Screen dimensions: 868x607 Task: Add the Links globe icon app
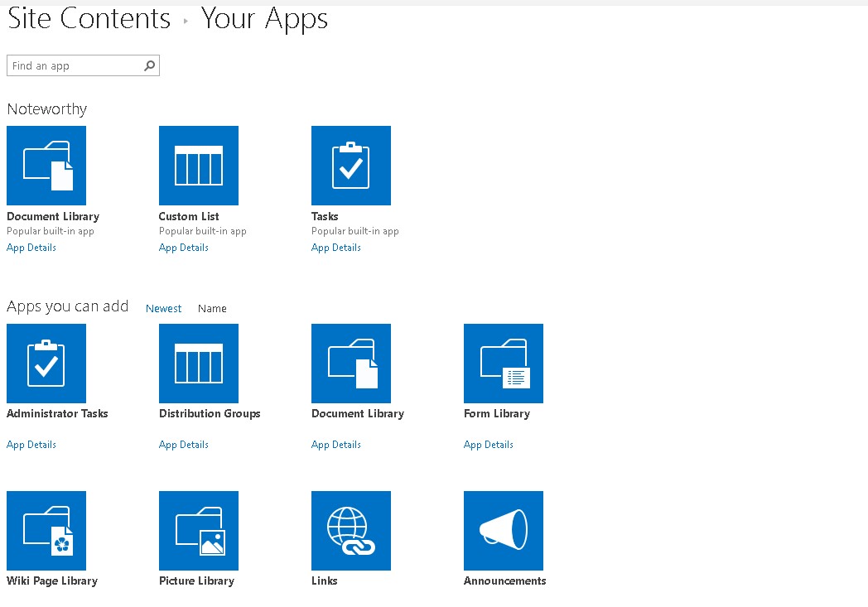(x=351, y=531)
